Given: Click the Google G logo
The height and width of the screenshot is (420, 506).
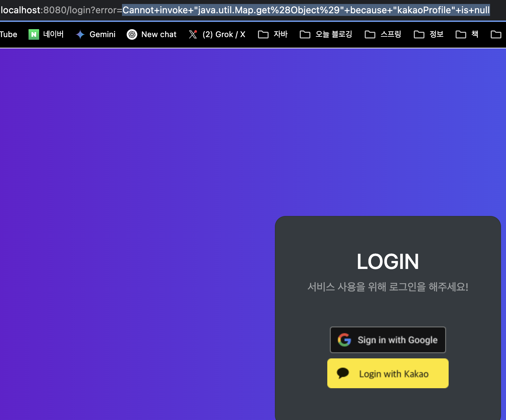Looking at the screenshot, I should pos(344,340).
